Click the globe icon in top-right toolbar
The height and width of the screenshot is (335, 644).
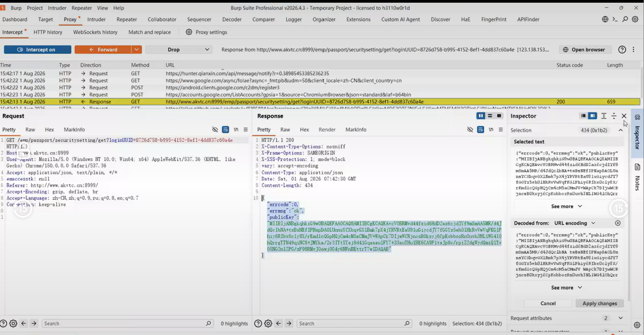coord(605,19)
